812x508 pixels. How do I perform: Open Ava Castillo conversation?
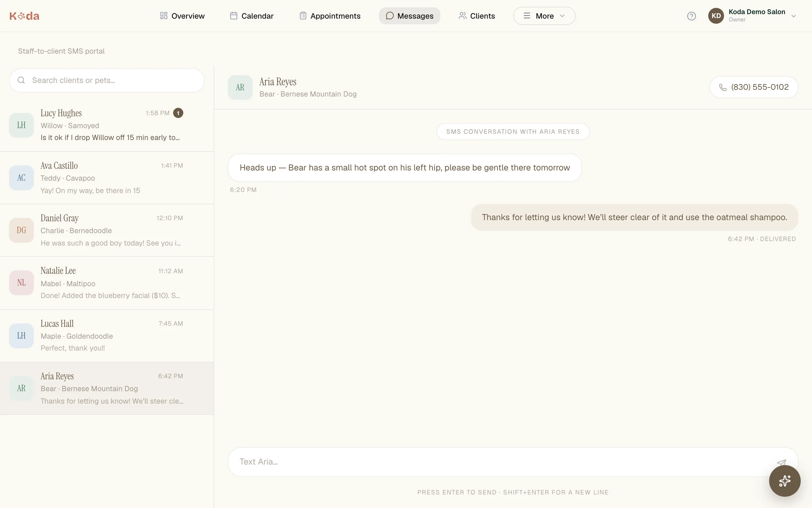pyautogui.click(x=107, y=178)
